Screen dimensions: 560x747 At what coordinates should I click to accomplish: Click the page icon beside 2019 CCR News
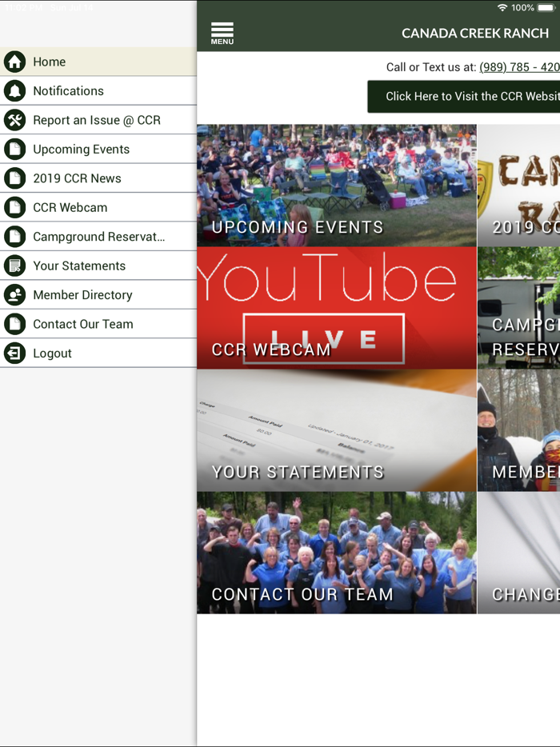pyautogui.click(x=14, y=178)
